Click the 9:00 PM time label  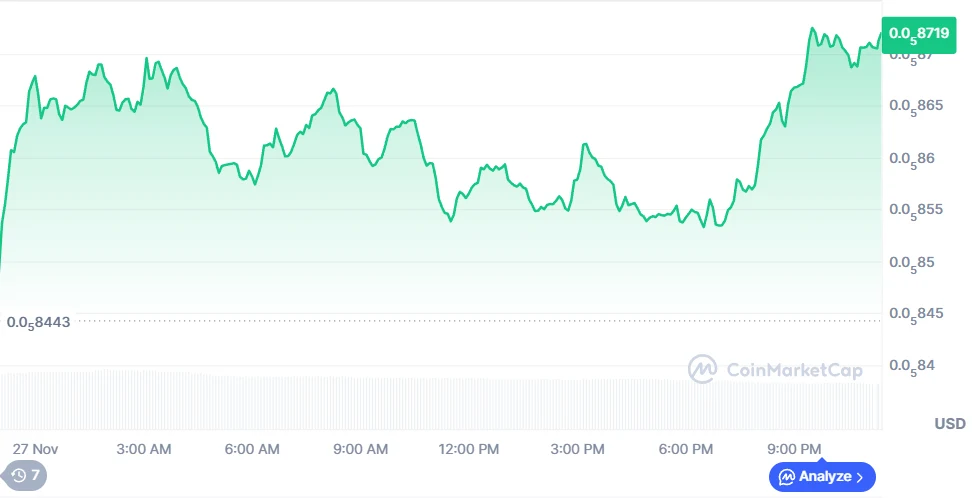click(x=794, y=449)
